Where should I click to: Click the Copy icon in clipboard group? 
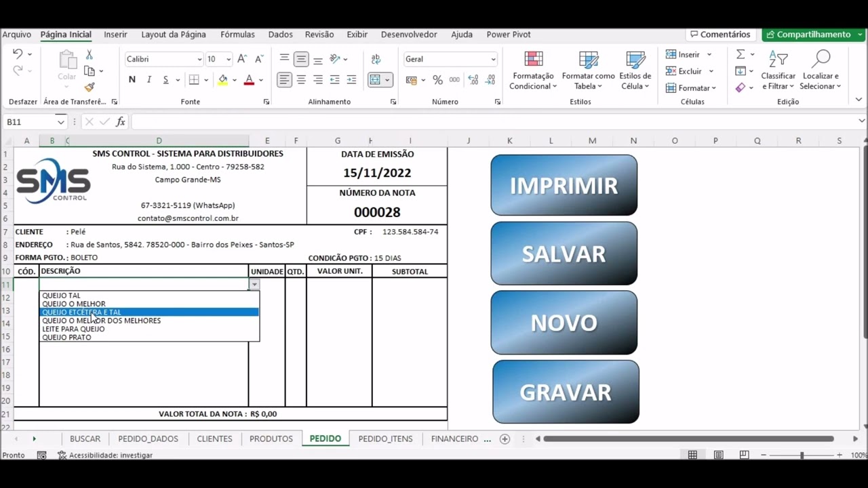tap(90, 70)
